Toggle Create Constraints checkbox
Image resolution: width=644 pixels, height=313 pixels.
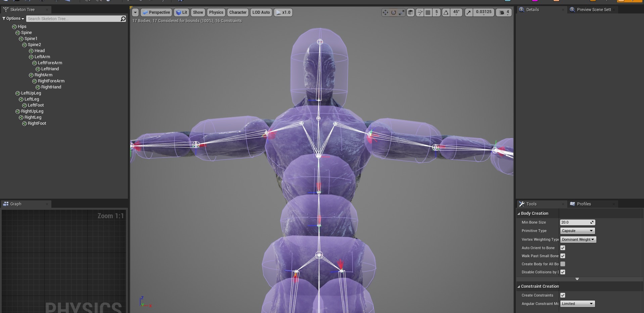[563, 295]
